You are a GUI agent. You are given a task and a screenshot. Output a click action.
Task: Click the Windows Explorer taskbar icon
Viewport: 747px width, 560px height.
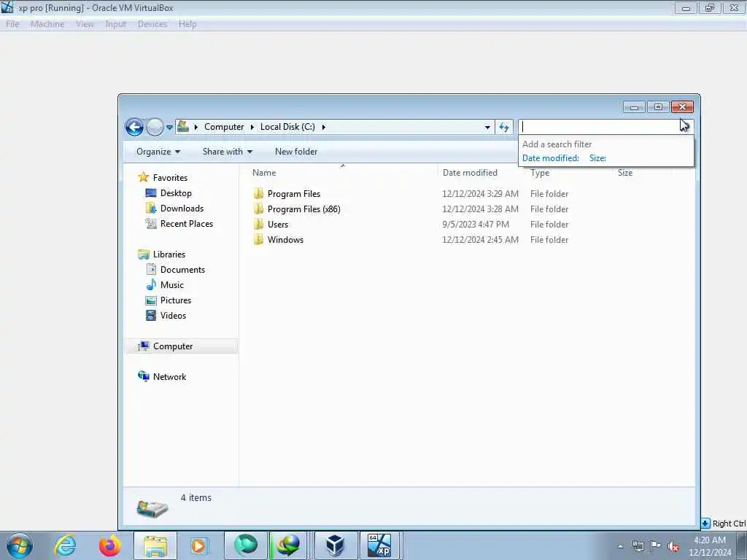[x=155, y=545]
